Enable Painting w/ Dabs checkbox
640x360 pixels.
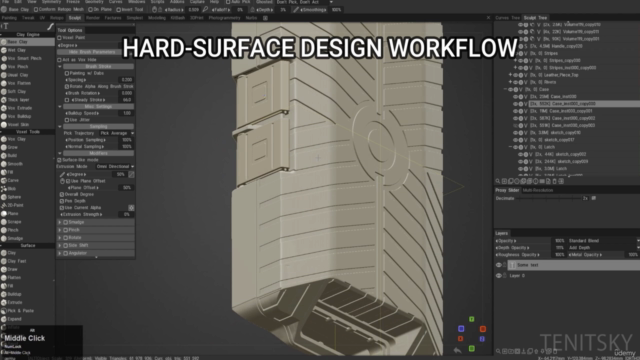click(x=67, y=73)
